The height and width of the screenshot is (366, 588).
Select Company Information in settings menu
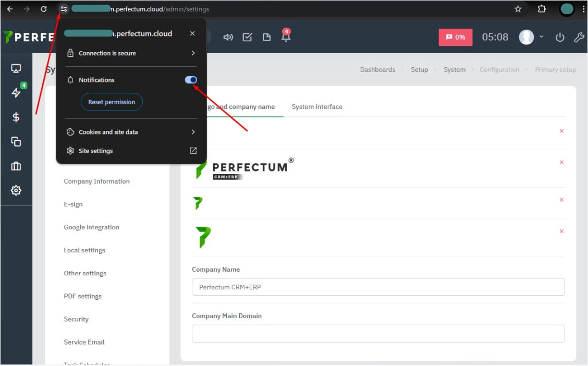point(97,181)
